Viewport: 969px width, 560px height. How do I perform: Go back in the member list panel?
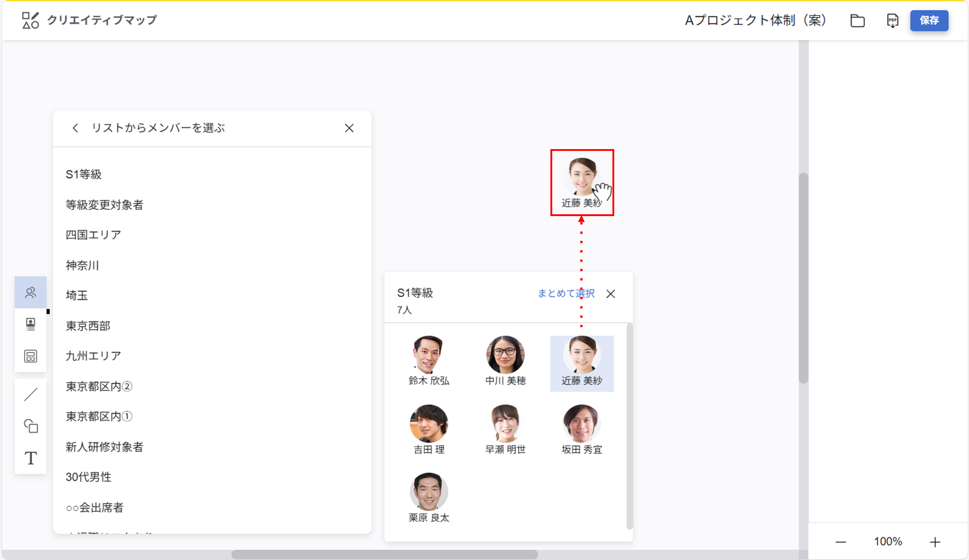[75, 128]
